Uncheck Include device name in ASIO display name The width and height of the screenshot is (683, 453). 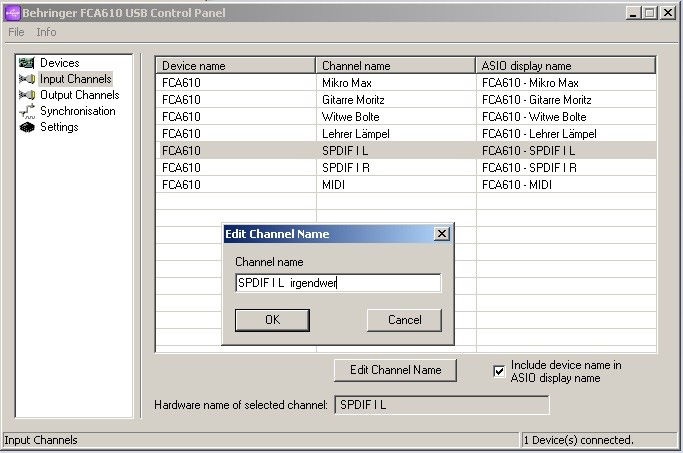(x=499, y=372)
